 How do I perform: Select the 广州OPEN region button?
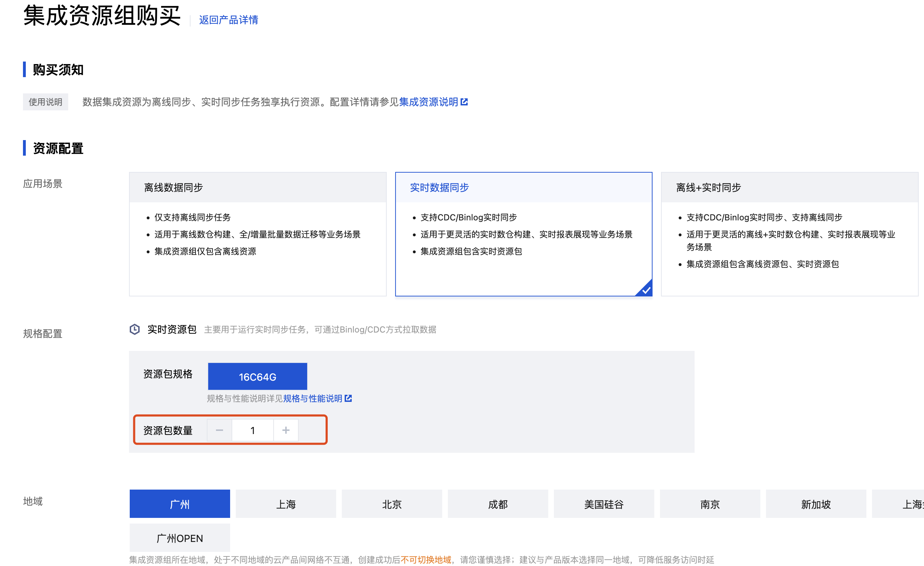coord(180,538)
